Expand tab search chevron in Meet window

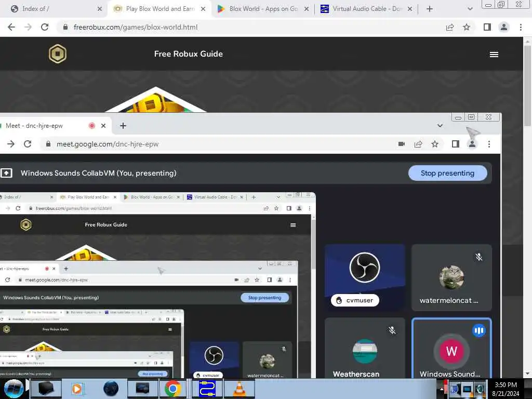(440, 126)
